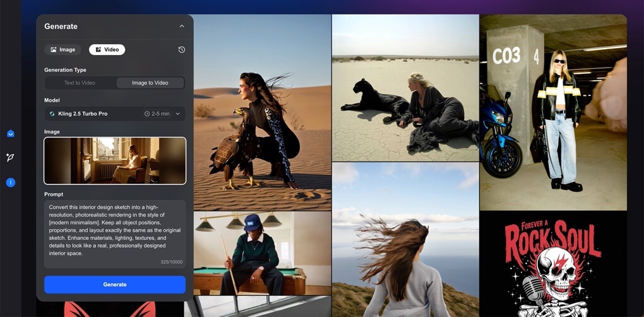Open the parking garage motorcycle image

click(552, 114)
